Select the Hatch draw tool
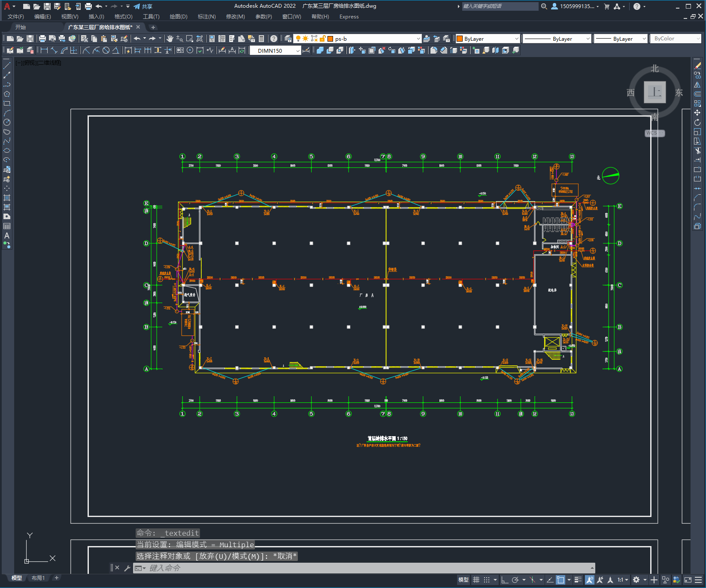Image resolution: width=706 pixels, height=588 pixels. point(7,198)
